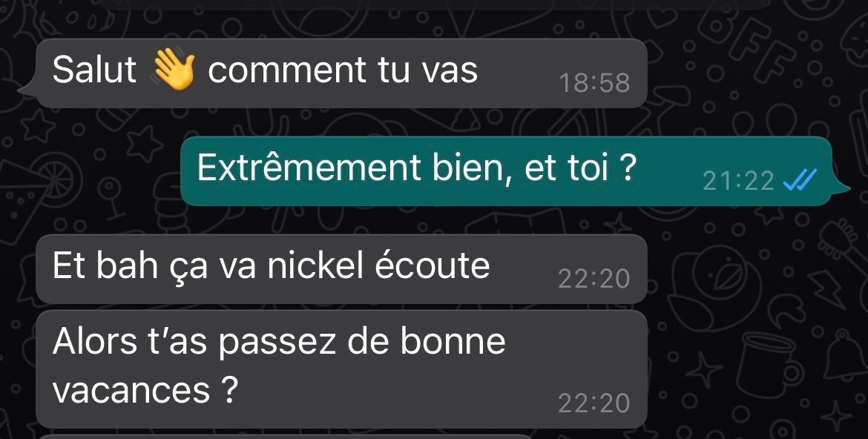Click the 22:20 time on the "vacances" message
868x439 pixels.
point(594,403)
